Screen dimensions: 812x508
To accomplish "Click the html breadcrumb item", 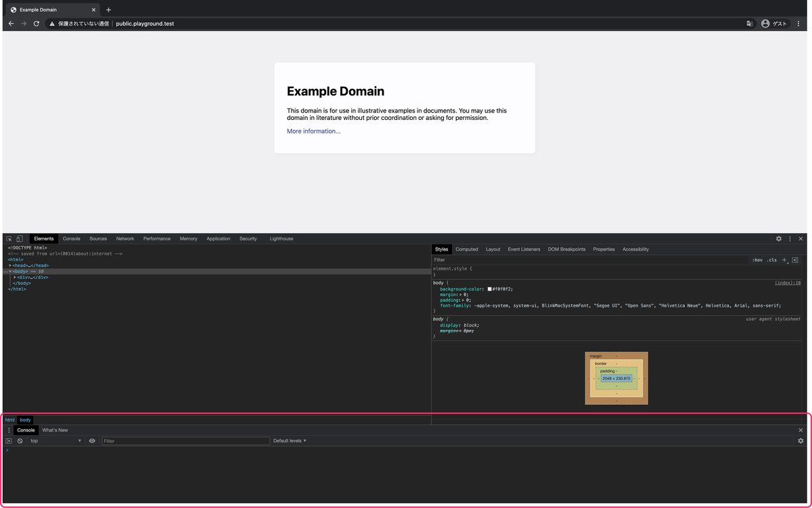I will pos(10,420).
